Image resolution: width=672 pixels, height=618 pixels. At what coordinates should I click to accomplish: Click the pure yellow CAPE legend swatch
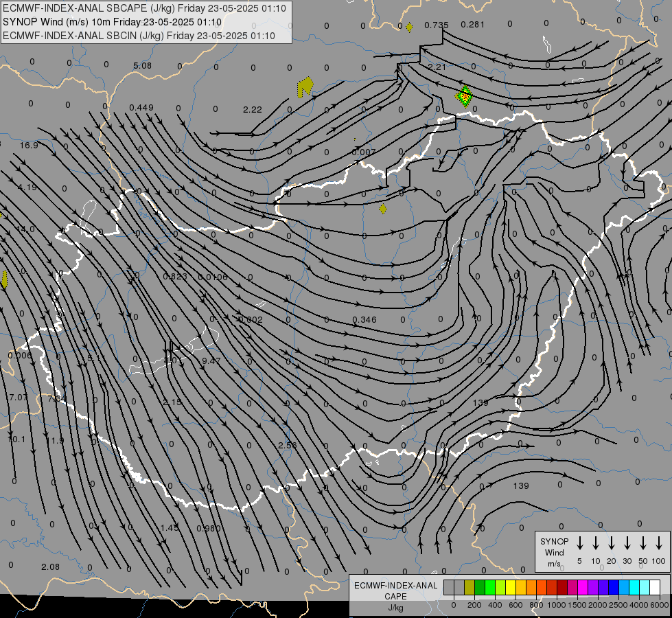tap(511, 588)
